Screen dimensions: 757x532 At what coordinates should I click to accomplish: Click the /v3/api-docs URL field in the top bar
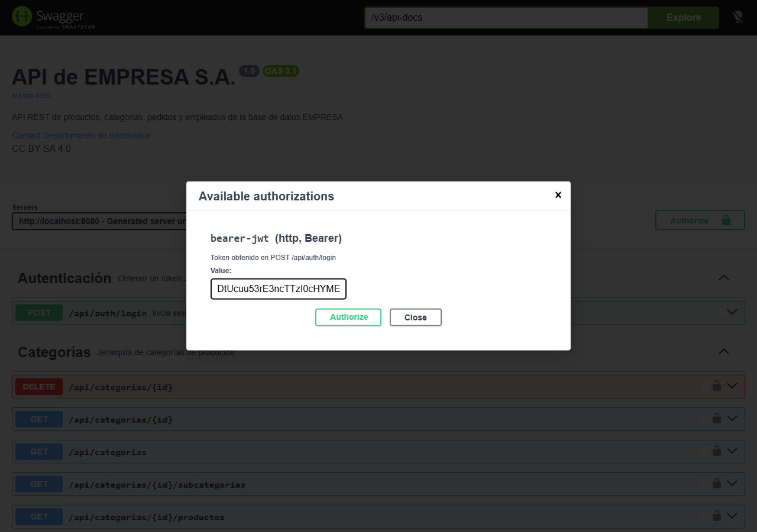[x=506, y=18]
